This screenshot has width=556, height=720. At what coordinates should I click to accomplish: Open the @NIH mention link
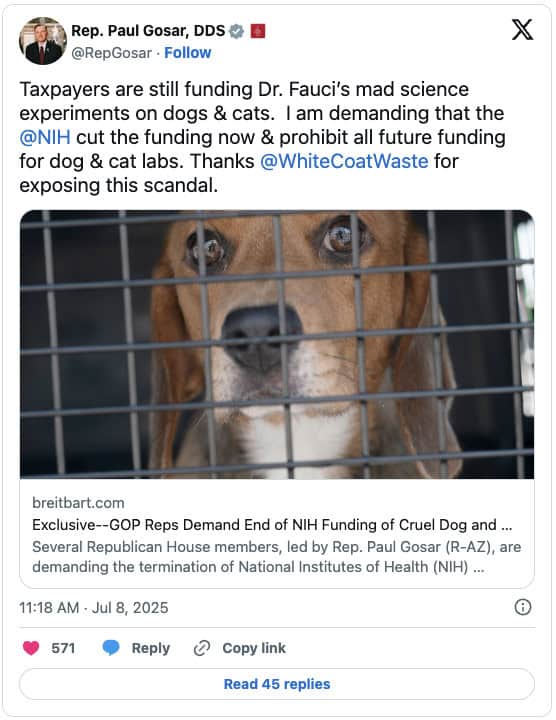point(45,137)
